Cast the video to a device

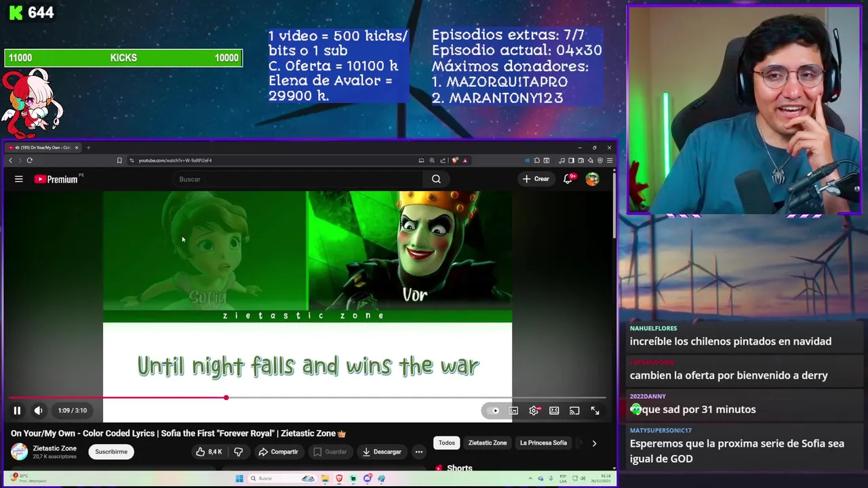574,410
